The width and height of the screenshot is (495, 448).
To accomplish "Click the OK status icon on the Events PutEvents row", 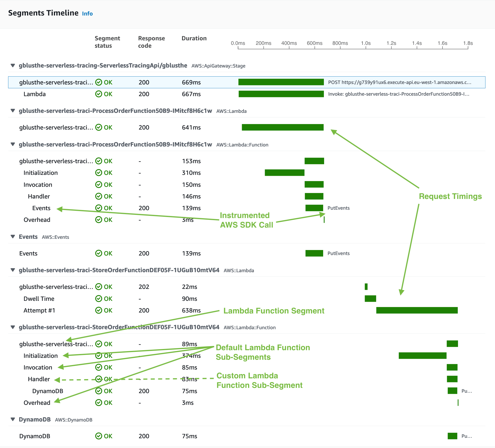I will click(x=99, y=253).
